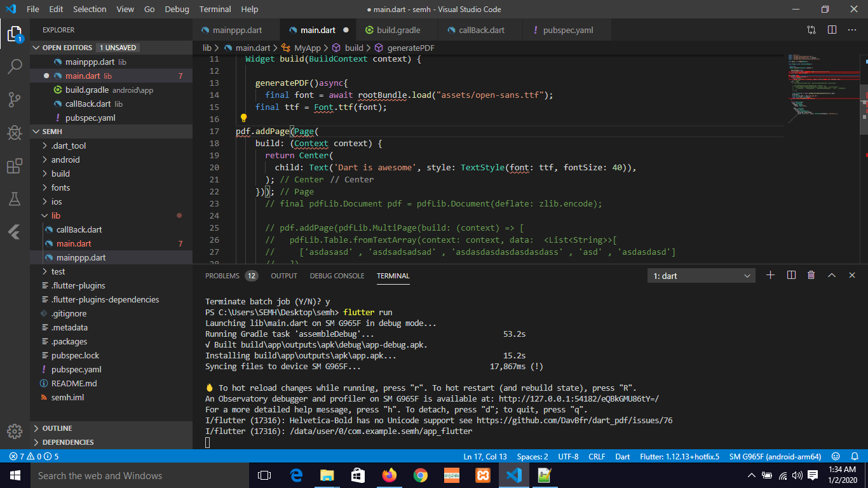Open editor More Actions ellipsis
Image resolution: width=868 pixels, height=488 pixels.
point(852,30)
